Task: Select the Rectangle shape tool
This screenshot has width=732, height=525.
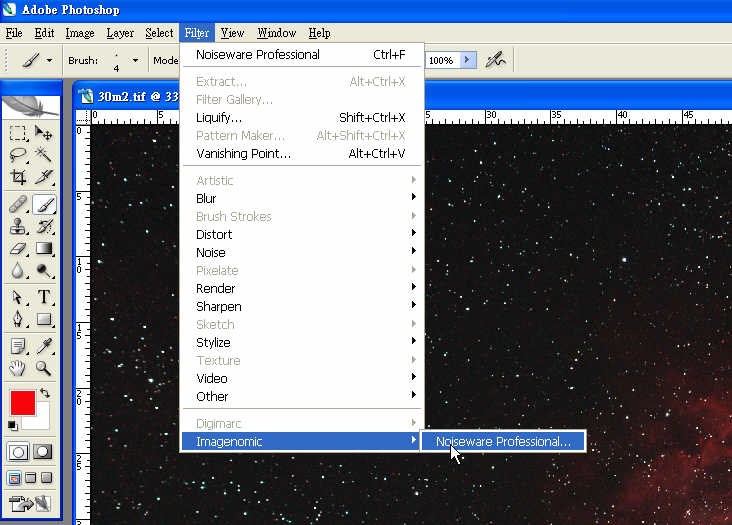Action: 44,319
